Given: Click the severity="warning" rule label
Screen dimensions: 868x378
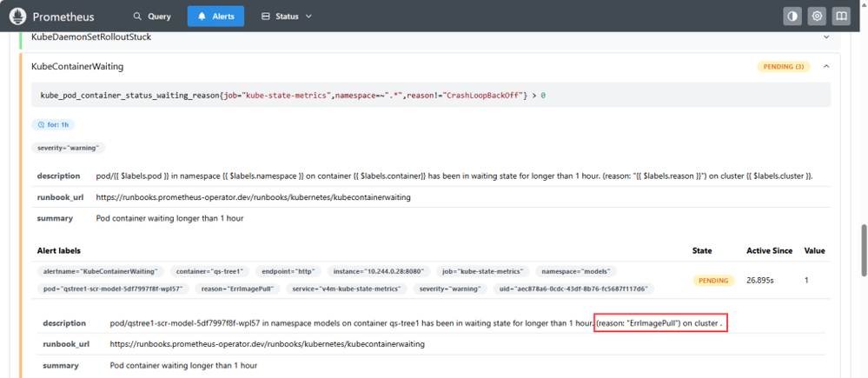Looking at the screenshot, I should pos(68,149).
